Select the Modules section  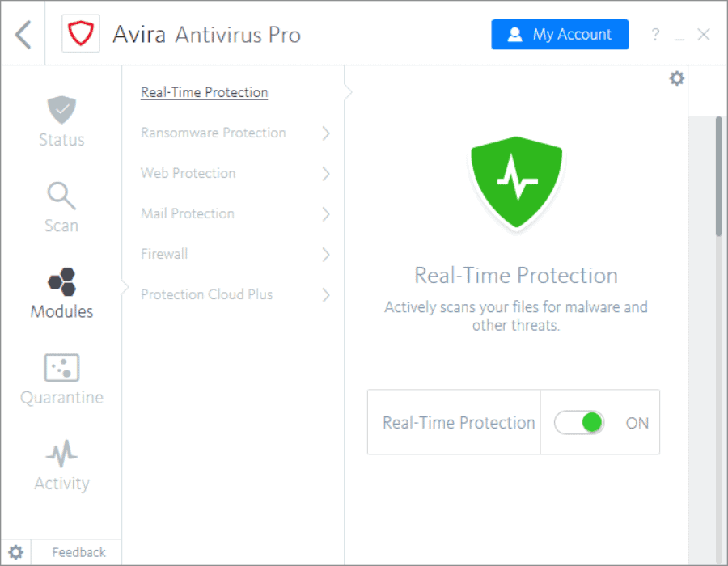(x=61, y=294)
